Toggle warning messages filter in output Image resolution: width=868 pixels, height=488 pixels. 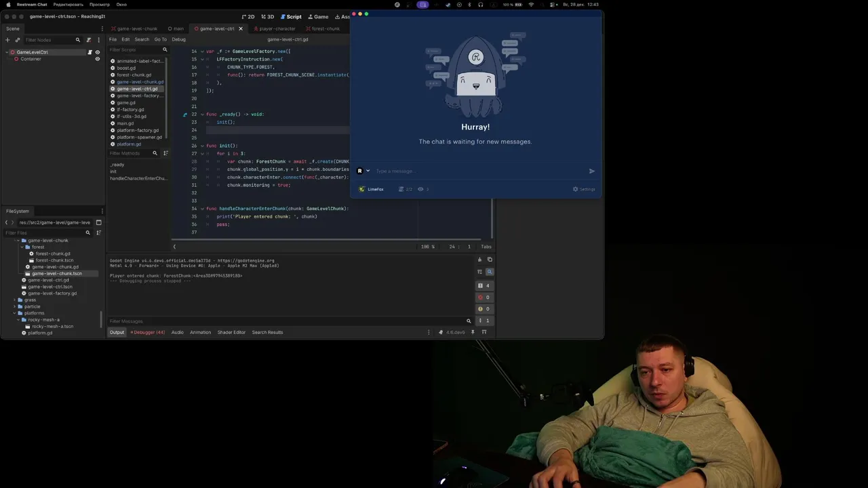tap(484, 309)
